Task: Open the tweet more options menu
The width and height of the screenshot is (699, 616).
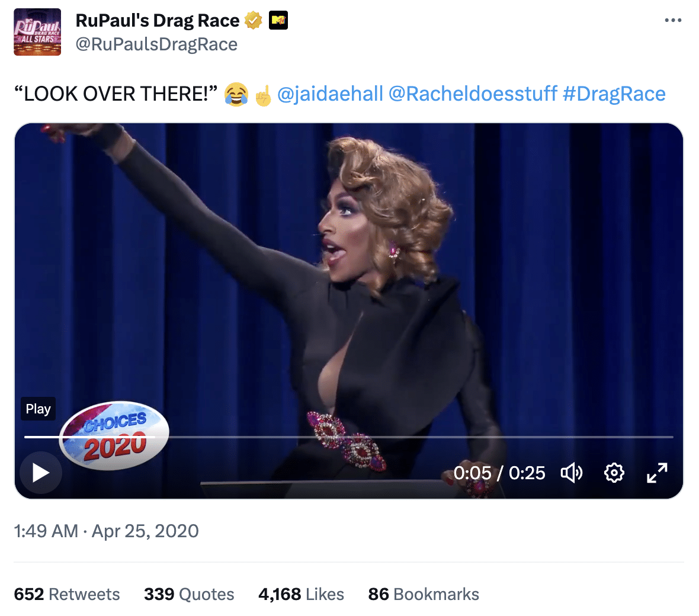Action: 673,20
